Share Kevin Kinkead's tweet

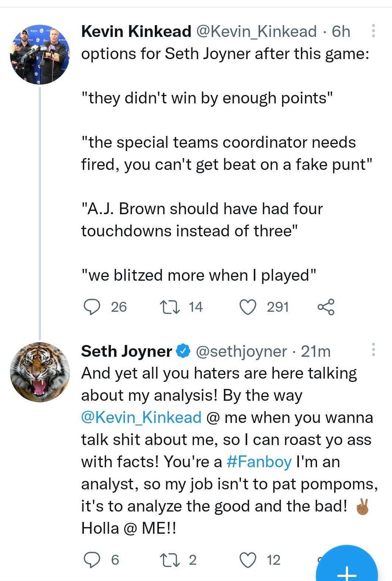(x=326, y=307)
